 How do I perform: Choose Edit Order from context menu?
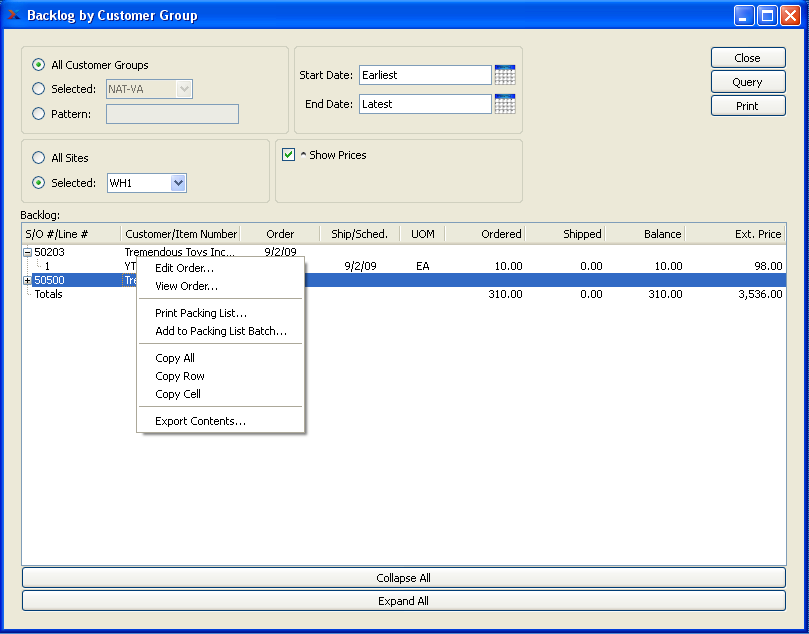click(x=184, y=268)
